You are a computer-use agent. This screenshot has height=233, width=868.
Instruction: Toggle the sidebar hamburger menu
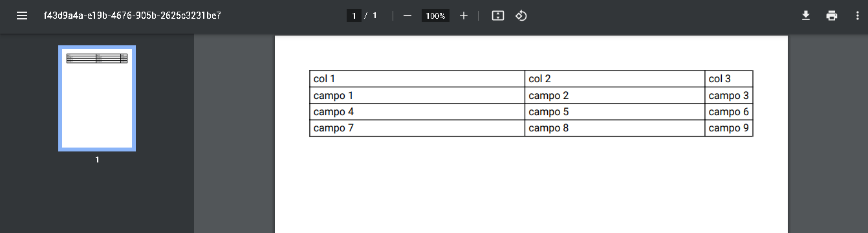coord(22,16)
